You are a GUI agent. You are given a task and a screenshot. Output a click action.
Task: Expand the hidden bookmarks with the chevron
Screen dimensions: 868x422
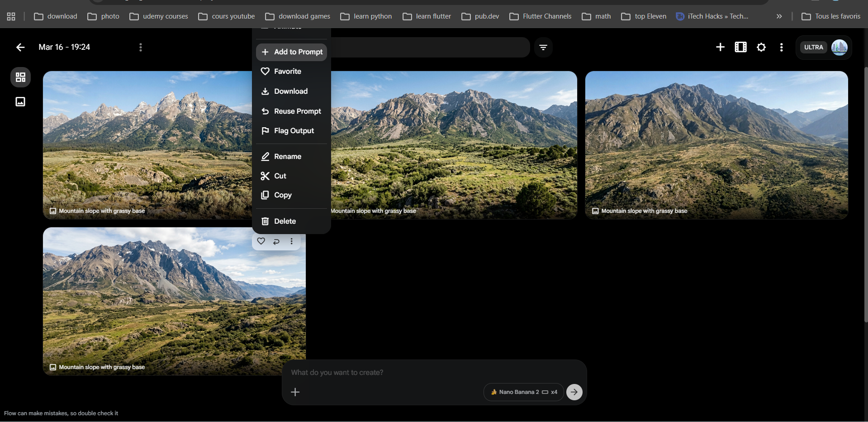779,16
